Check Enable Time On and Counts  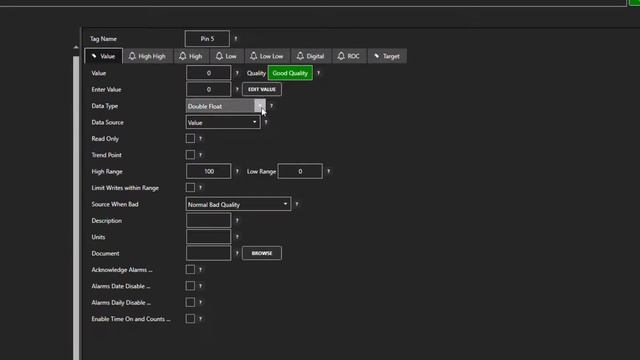click(x=190, y=318)
